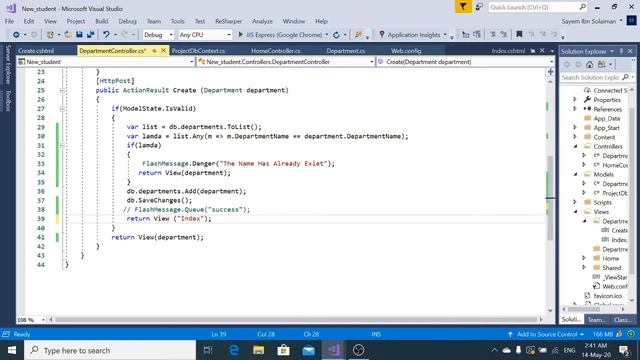Viewport: 640px width, 360px height.
Task: Click the Undo arrow icon
Action: pos(106,35)
